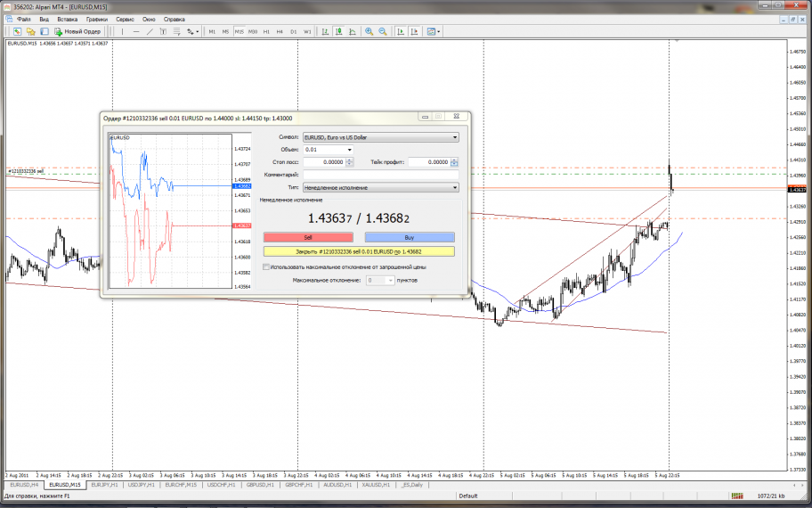Toggle the Terminal window icon

click(45, 31)
